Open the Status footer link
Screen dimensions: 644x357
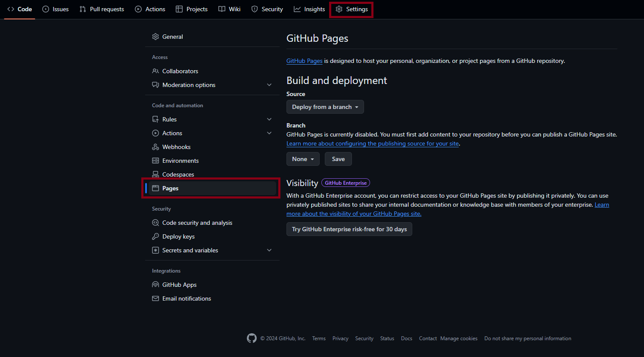click(387, 338)
